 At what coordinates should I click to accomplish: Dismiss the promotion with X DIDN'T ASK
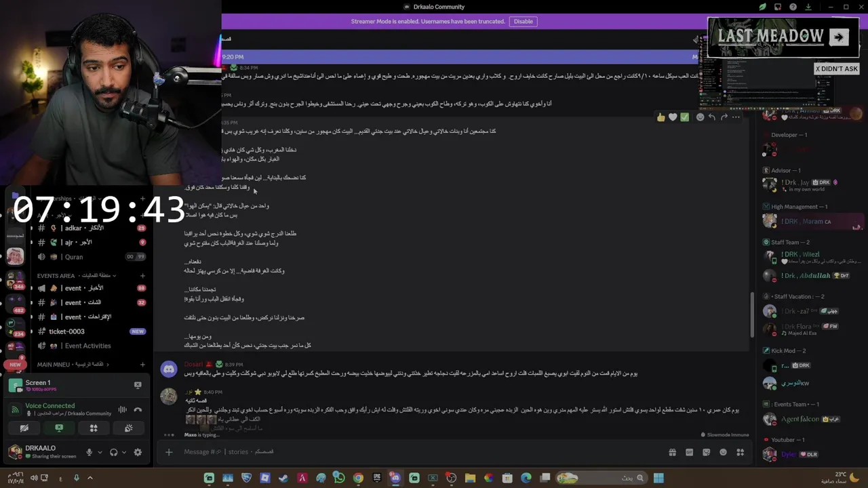coord(836,68)
